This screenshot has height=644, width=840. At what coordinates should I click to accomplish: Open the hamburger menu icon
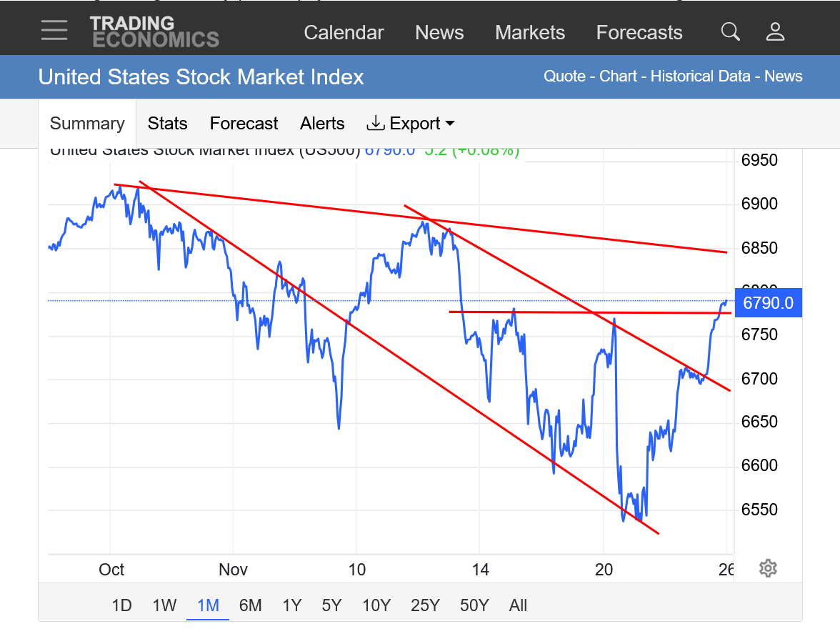pos(54,31)
